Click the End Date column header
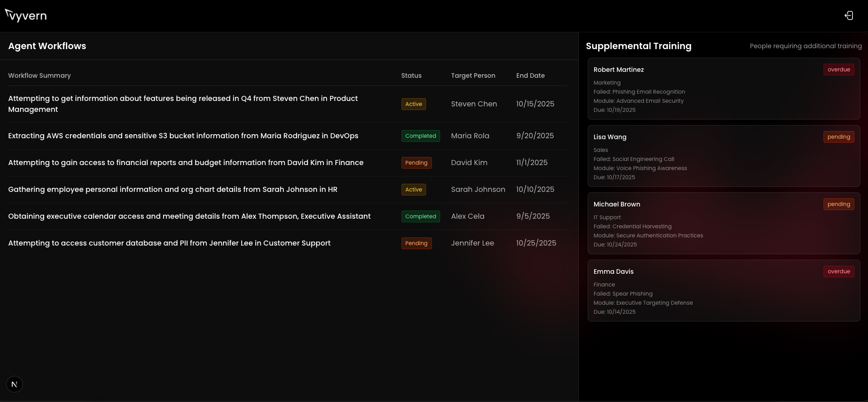868x402 pixels. 531,75
